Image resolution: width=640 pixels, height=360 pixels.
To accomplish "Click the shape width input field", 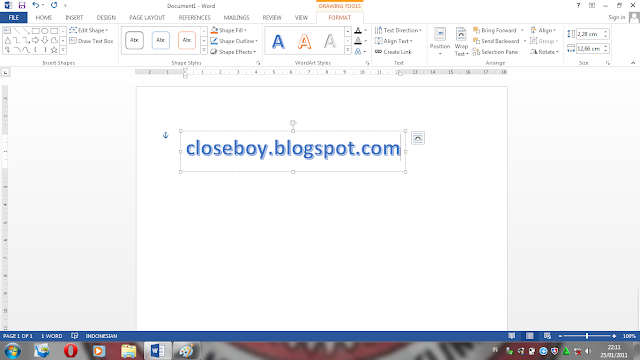I will coord(589,49).
